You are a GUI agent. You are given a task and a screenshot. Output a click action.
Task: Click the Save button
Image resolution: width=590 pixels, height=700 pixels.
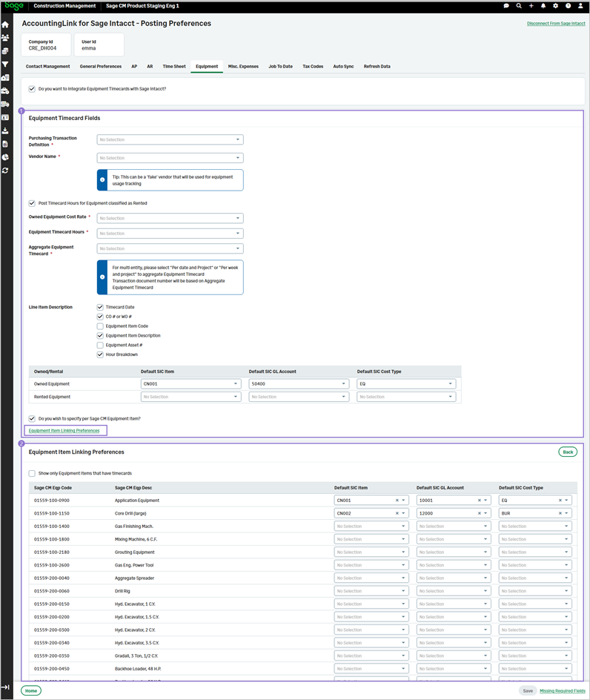528,691
